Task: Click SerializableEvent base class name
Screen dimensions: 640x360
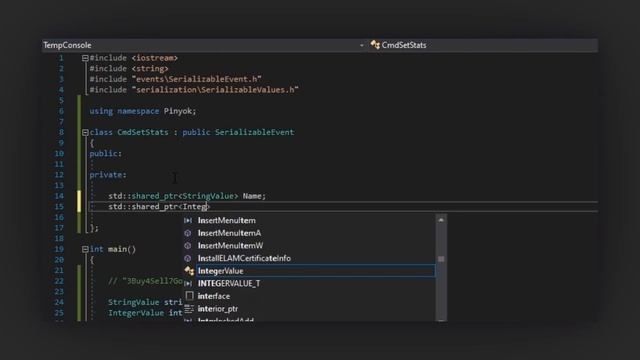Action: coord(254,132)
